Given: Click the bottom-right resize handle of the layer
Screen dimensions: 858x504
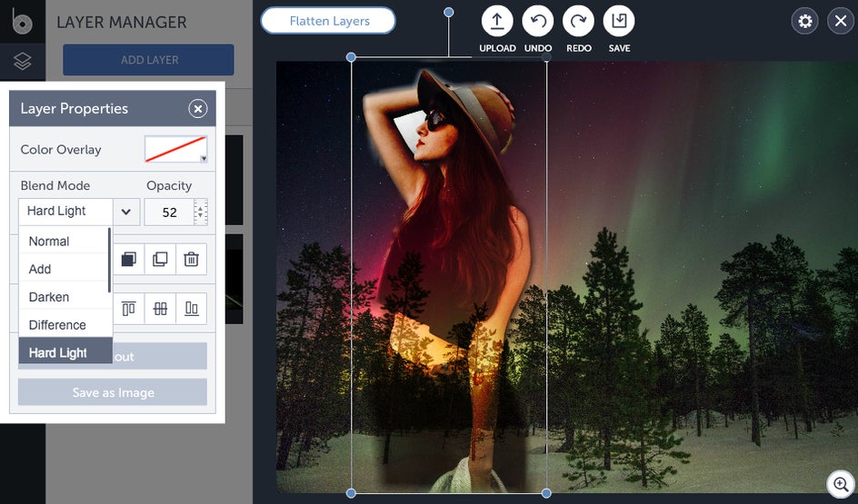Looking at the screenshot, I should pyautogui.click(x=546, y=493).
